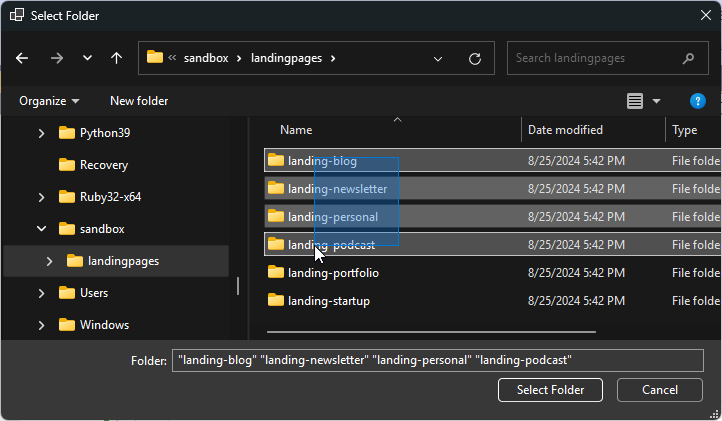Expand the Ruby32-x64 tree node
The height and width of the screenshot is (421, 722).
click(41, 197)
